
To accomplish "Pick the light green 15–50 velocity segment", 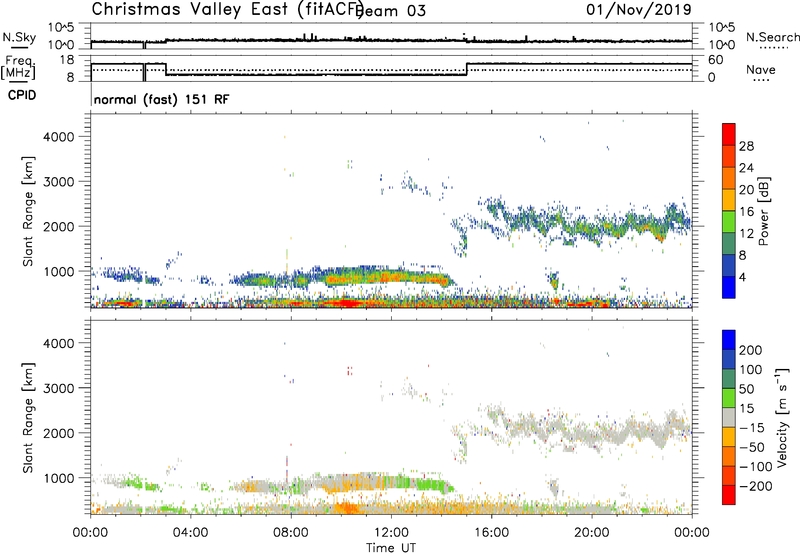I will click(729, 398).
